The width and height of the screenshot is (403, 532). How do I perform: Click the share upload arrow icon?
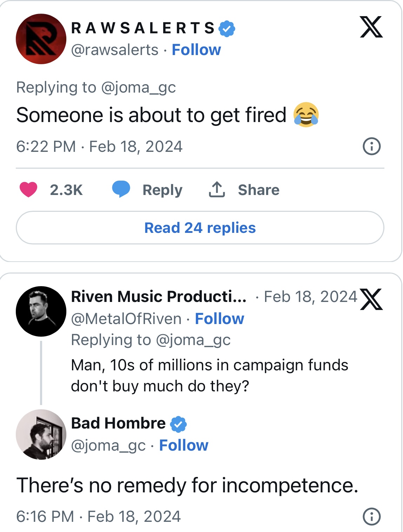pyautogui.click(x=217, y=189)
